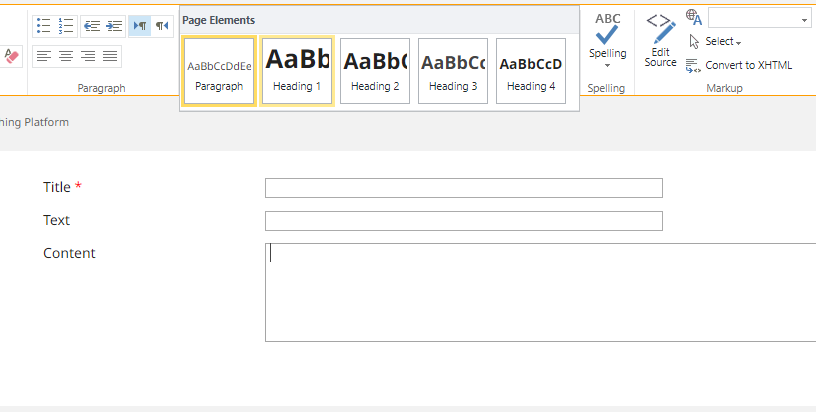The height and width of the screenshot is (412, 816).
Task: Toggle left-to-right text direction
Action: [x=139, y=26]
